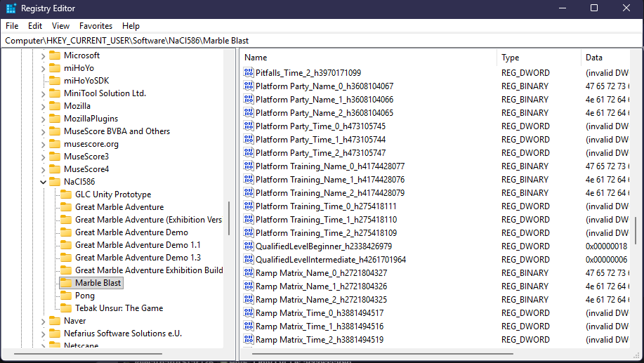Expand the Microsoft key

[x=43, y=56]
